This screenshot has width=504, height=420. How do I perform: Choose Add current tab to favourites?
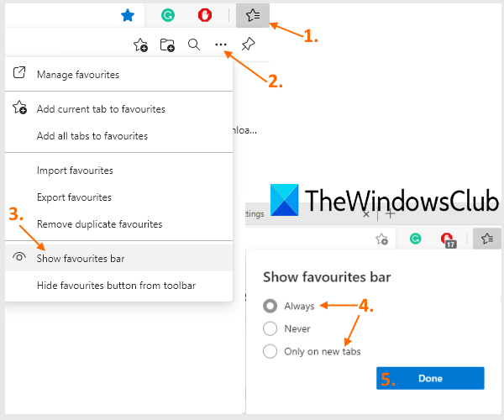118,109
